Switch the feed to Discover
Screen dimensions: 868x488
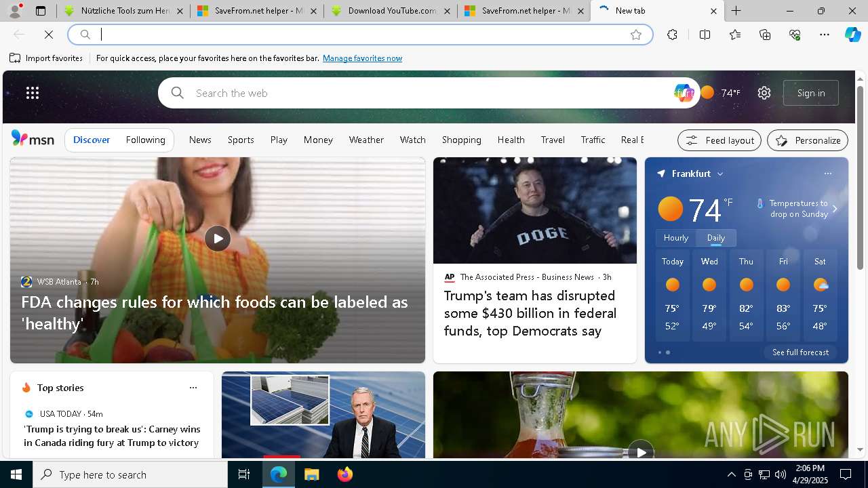(x=92, y=140)
